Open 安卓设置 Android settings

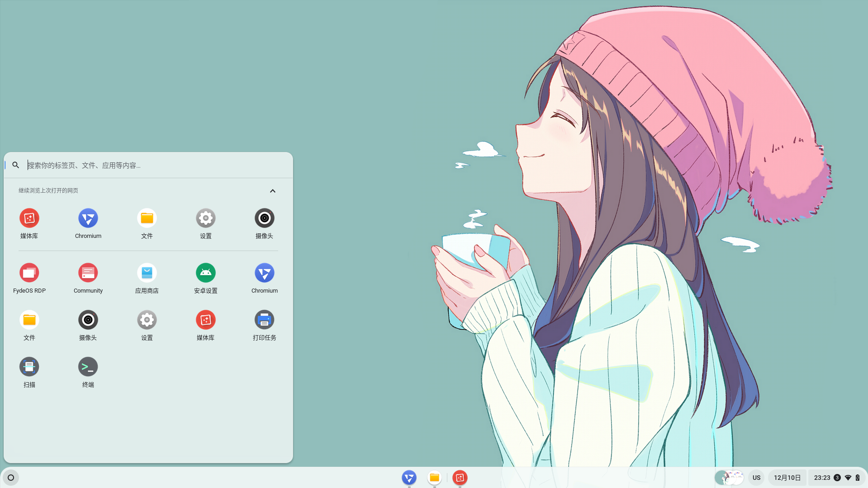coord(205,278)
